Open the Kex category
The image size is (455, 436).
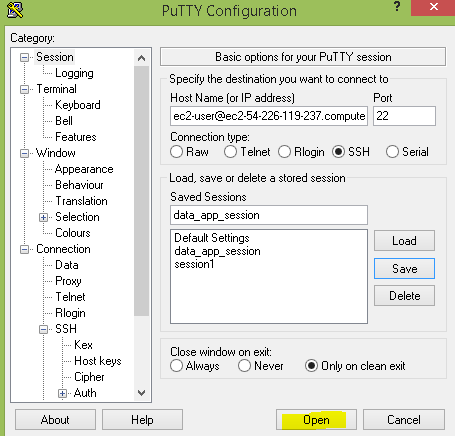tap(83, 345)
